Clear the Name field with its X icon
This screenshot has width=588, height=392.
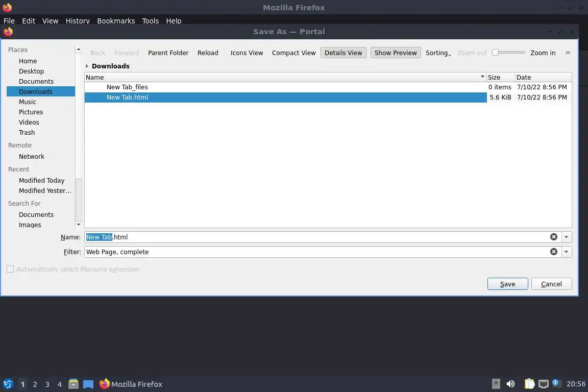(553, 237)
